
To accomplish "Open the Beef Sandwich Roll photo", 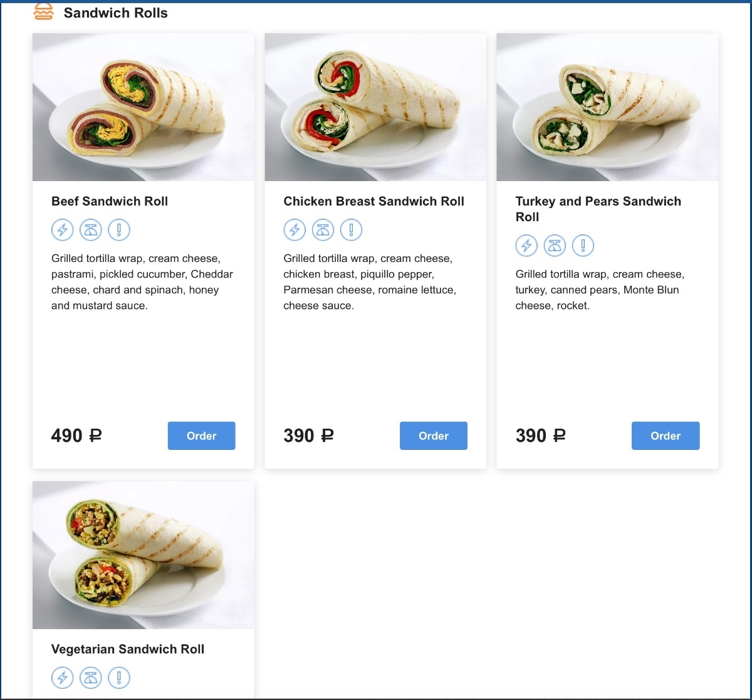I will 144,107.
